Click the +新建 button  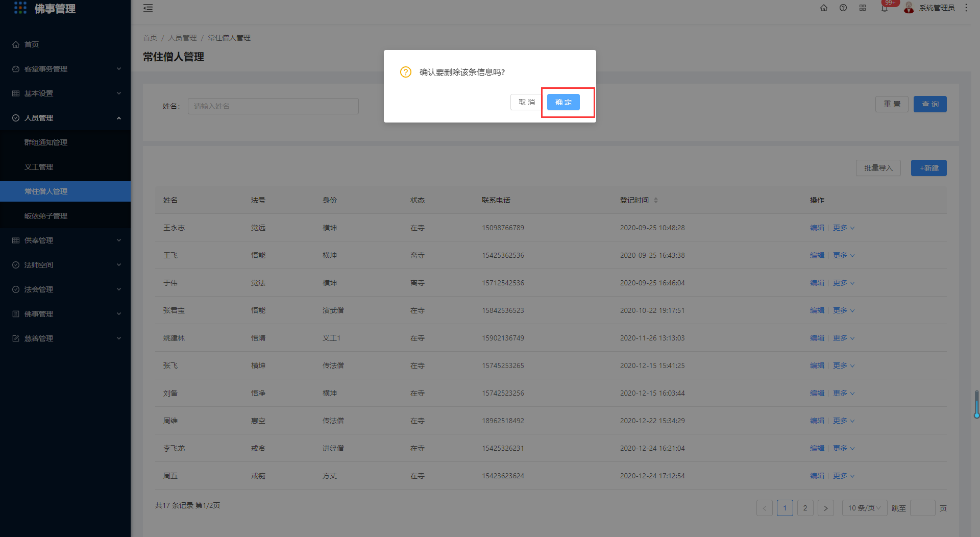[929, 168]
